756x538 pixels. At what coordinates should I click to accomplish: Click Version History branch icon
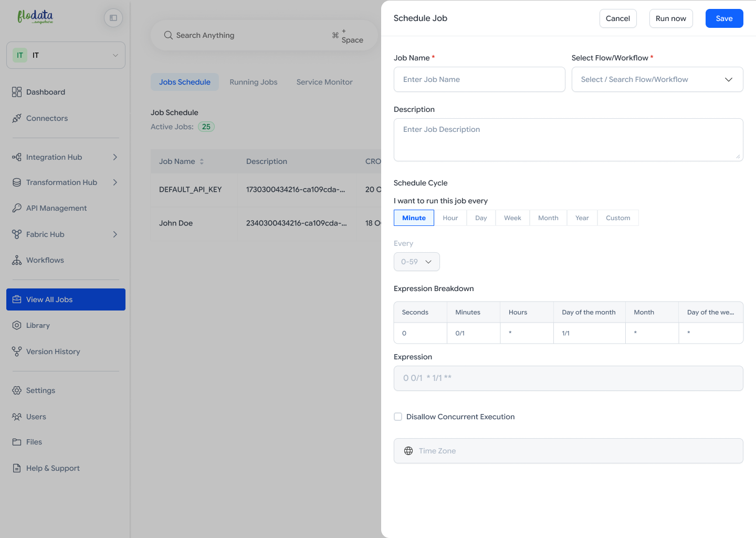[x=17, y=351]
